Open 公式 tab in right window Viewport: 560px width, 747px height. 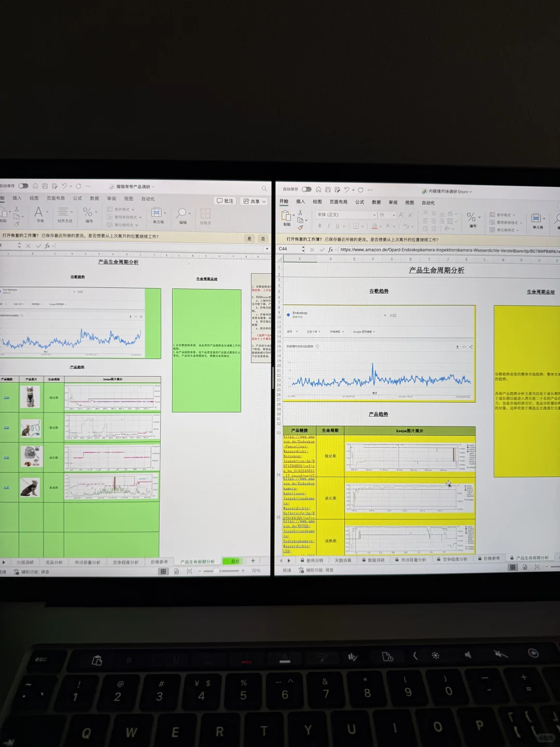360,202
